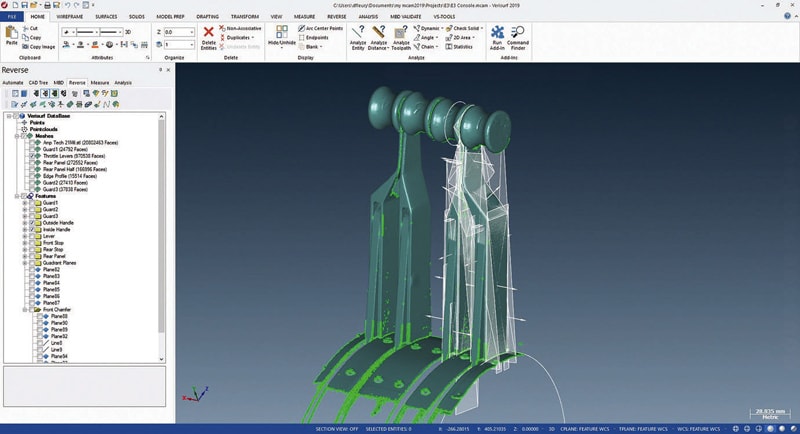The image size is (800, 434).
Task: Click the Undo arrow in quick access toolbar
Action: (67, 5)
